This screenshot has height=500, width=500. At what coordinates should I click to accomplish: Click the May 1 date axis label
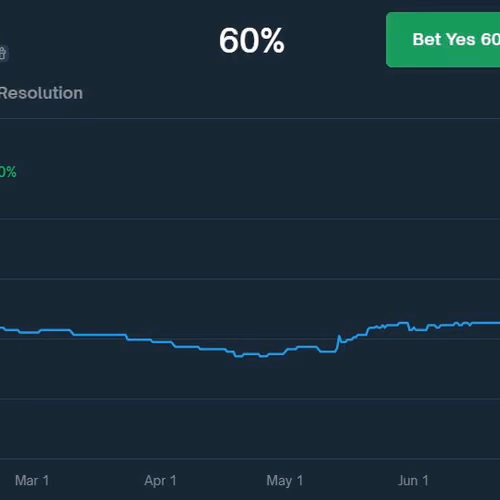[285, 481]
